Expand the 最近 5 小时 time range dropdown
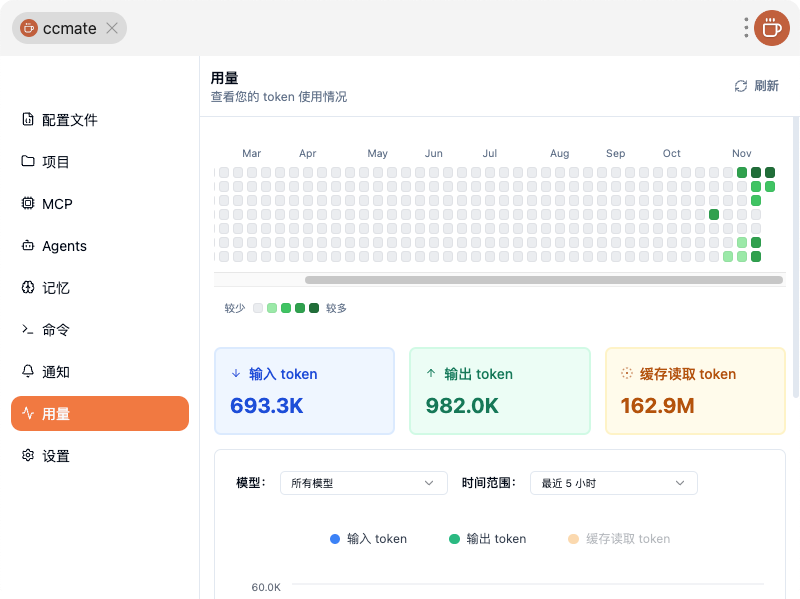This screenshot has height=599, width=800. click(613, 483)
